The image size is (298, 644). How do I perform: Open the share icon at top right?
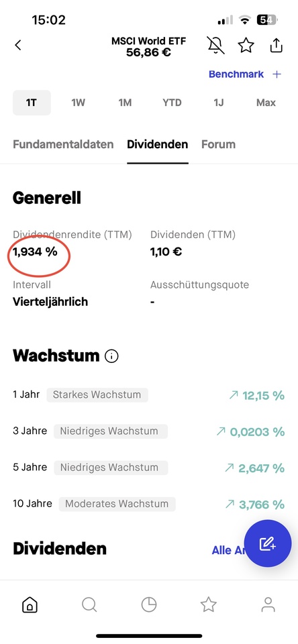pyautogui.click(x=277, y=45)
